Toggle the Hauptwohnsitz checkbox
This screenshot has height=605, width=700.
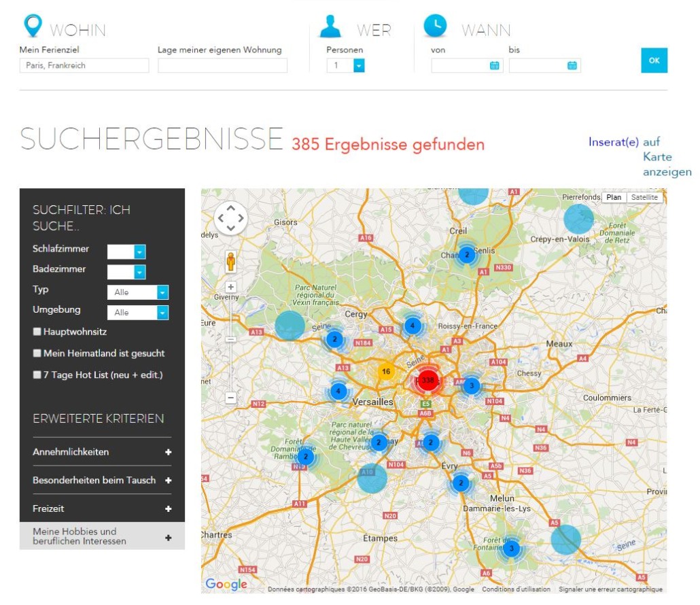pyautogui.click(x=37, y=331)
